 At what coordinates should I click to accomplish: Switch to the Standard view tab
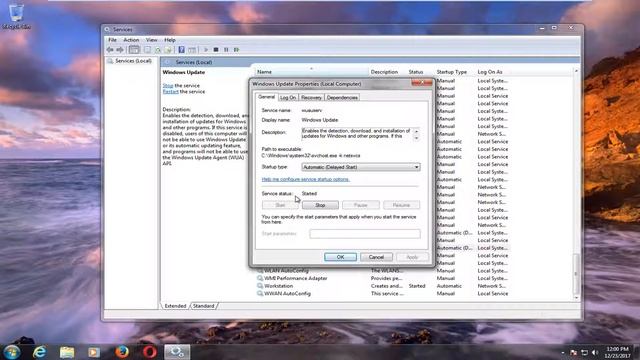coord(203,306)
